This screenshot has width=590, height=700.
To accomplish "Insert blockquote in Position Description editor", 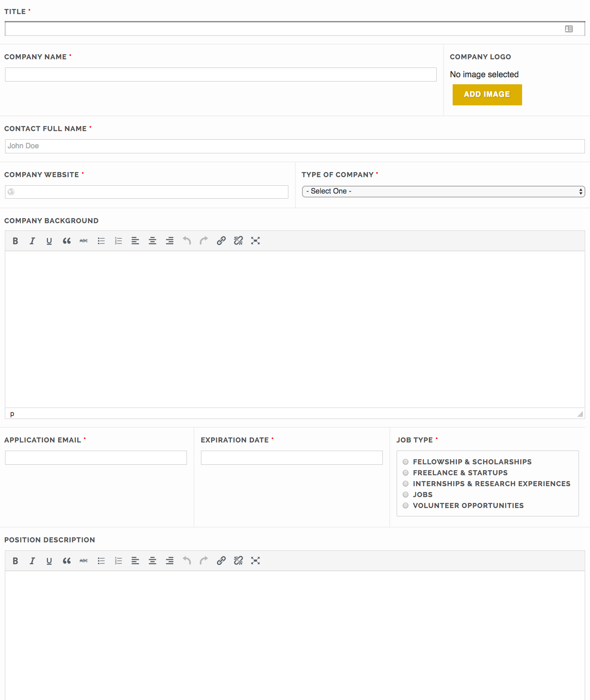I will [x=67, y=561].
